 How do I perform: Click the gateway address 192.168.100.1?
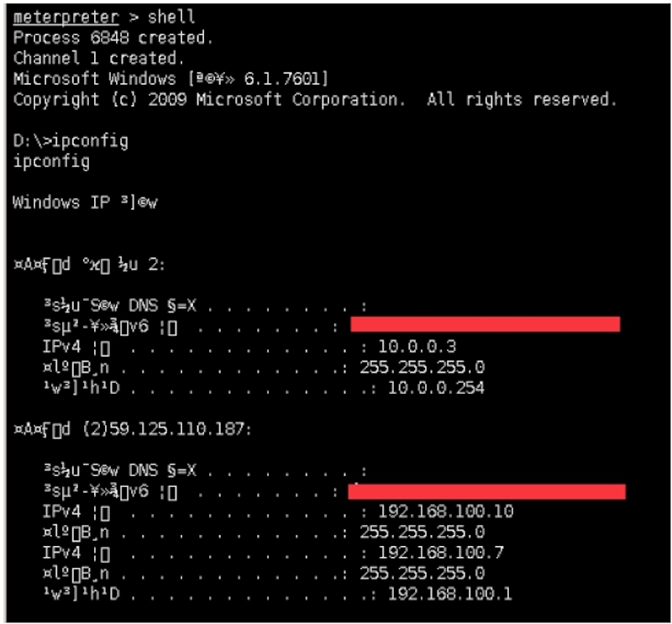tap(450, 595)
